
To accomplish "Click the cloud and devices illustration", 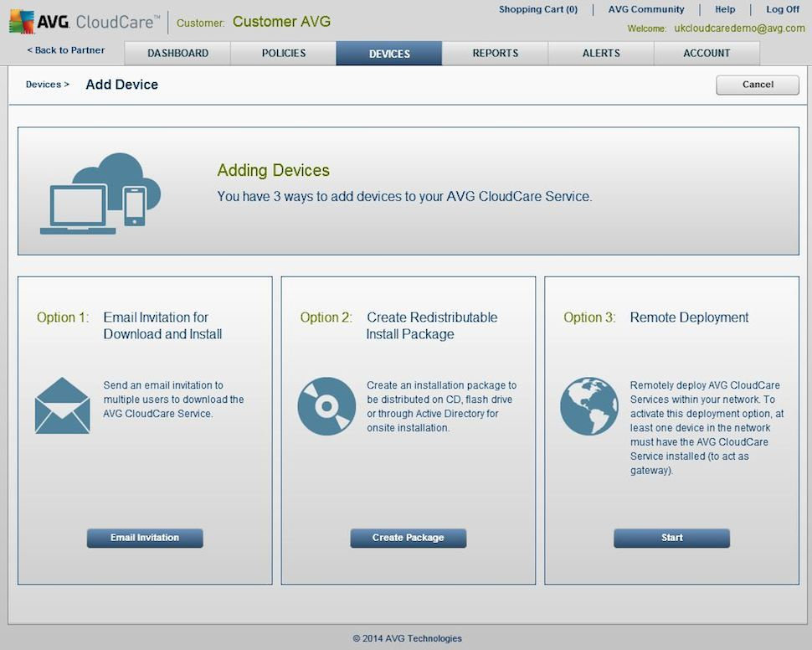I will (x=100, y=193).
